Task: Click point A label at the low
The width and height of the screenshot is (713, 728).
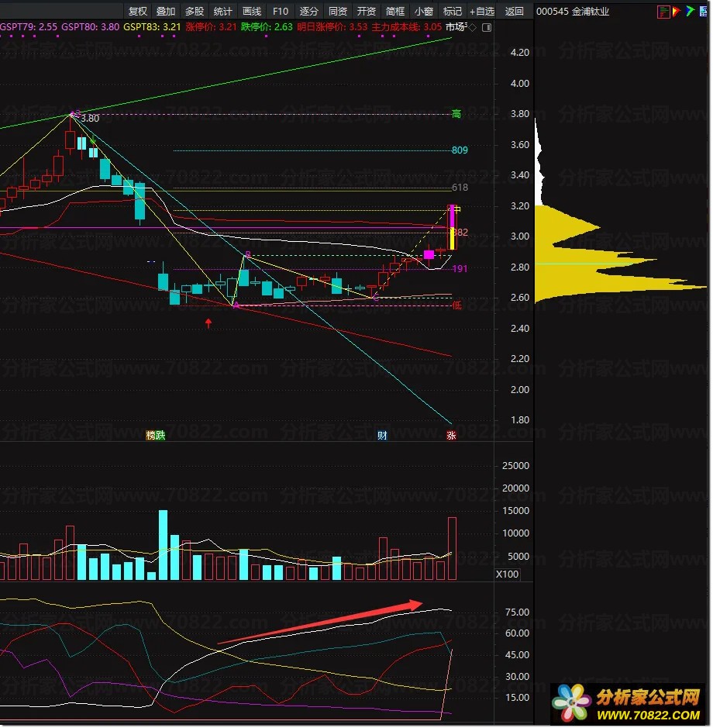Action: (x=236, y=305)
